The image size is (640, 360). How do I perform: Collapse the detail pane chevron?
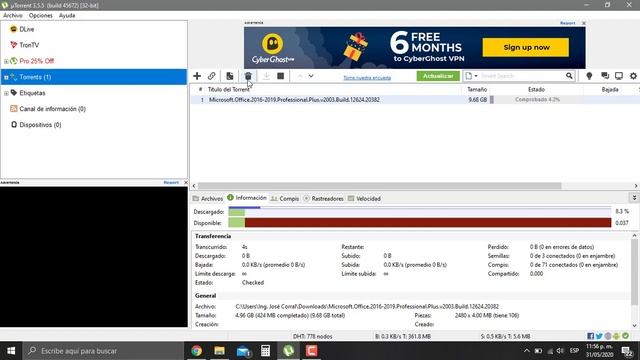click(634, 198)
